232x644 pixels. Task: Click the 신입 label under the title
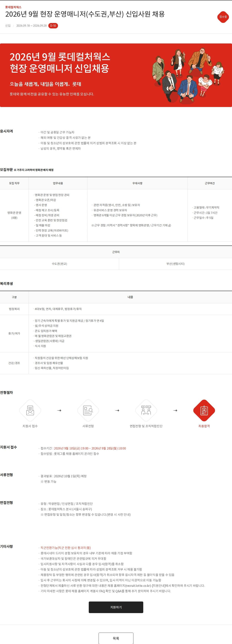point(8,26)
